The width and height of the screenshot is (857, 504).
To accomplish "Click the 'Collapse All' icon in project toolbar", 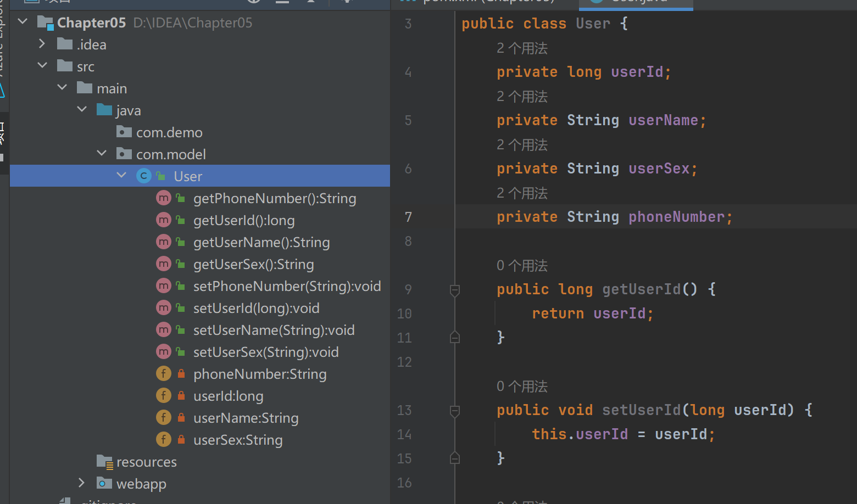I will [282, 2].
